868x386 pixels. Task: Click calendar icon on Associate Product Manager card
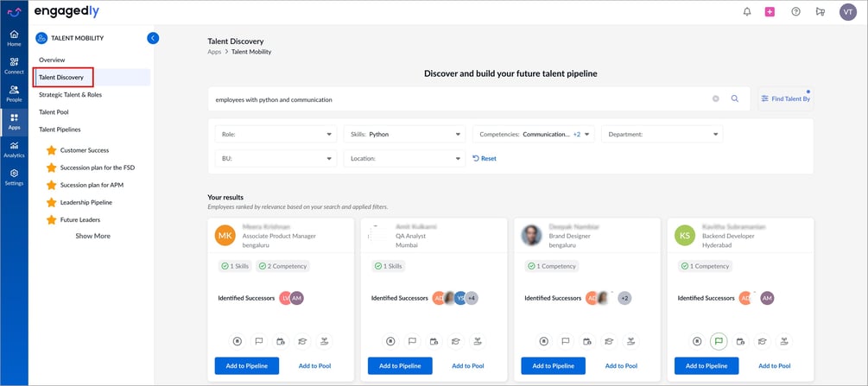(x=280, y=341)
